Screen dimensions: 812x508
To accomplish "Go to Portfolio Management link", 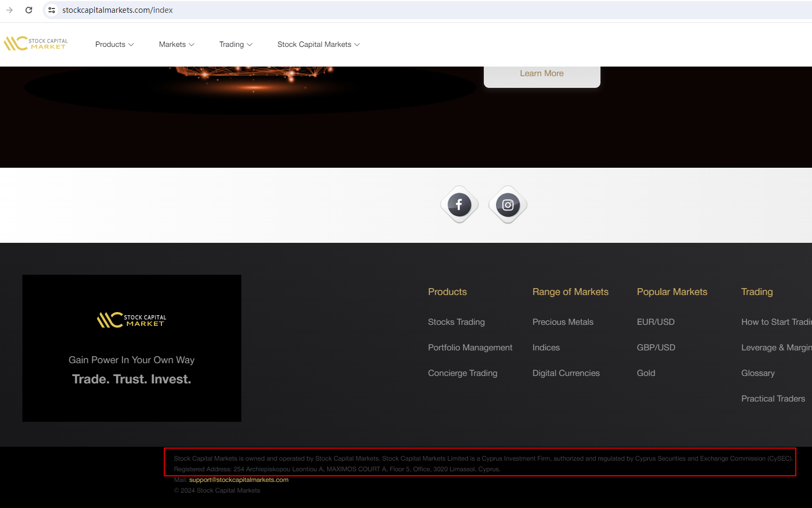I will pos(470,348).
